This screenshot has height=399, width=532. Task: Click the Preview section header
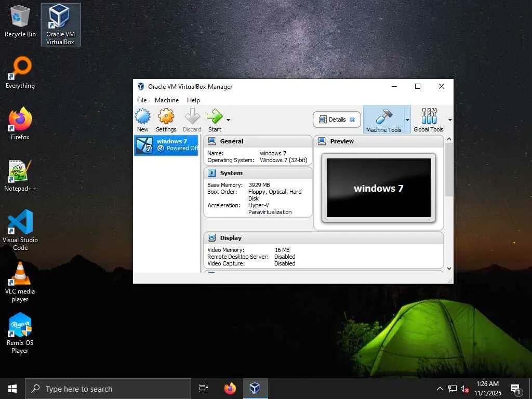coord(379,141)
